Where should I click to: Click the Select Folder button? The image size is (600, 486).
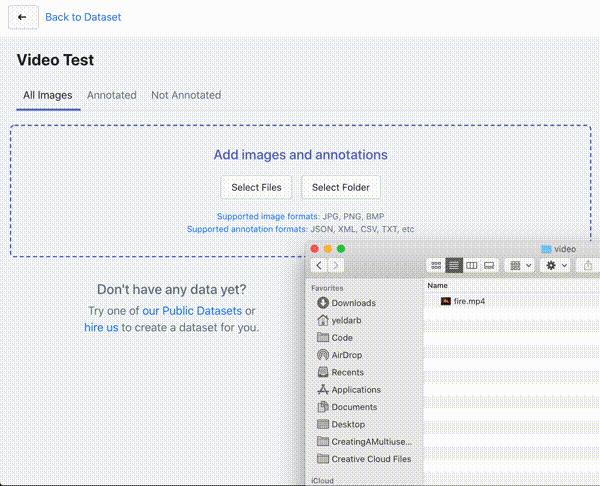tap(341, 188)
